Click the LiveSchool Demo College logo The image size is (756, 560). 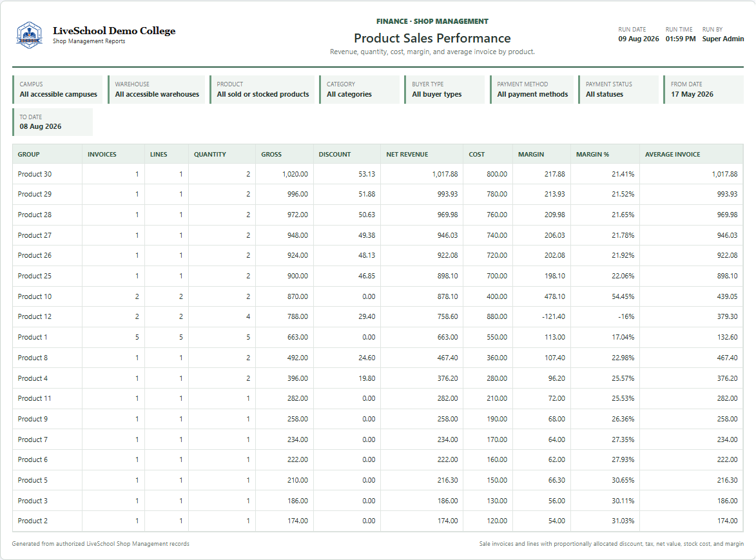point(30,35)
